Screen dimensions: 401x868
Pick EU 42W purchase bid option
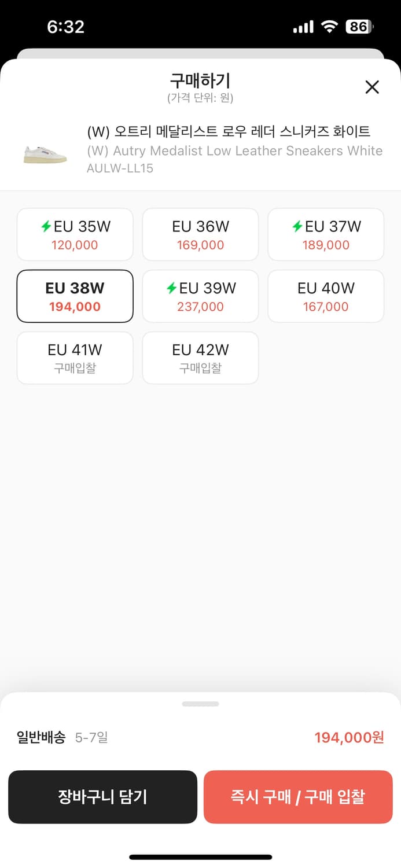[200, 358]
